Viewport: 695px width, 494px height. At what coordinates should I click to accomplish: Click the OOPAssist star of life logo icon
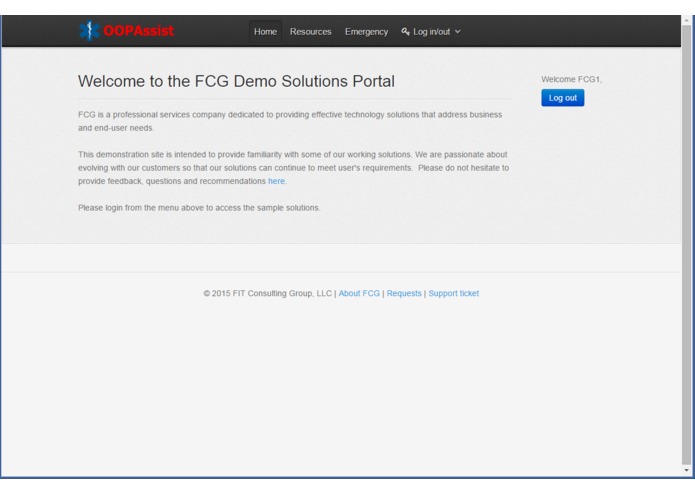point(89,31)
